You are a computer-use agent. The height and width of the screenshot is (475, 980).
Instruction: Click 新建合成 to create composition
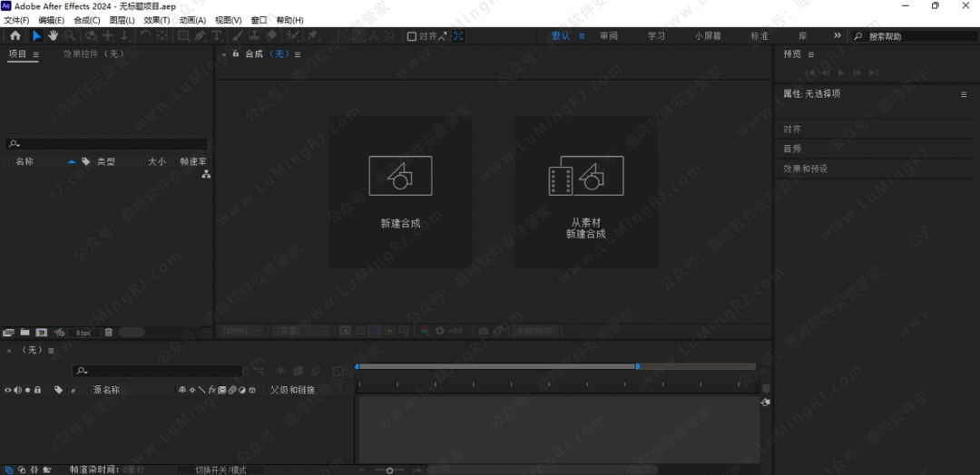click(x=401, y=192)
